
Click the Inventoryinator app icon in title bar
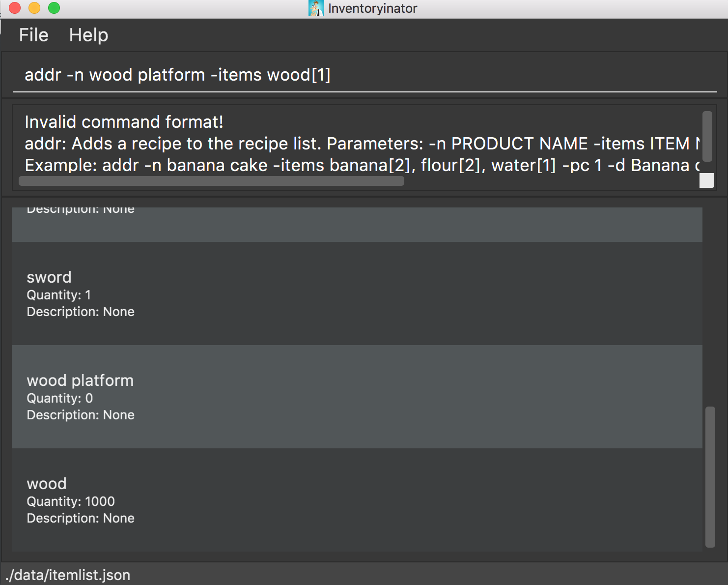click(316, 8)
